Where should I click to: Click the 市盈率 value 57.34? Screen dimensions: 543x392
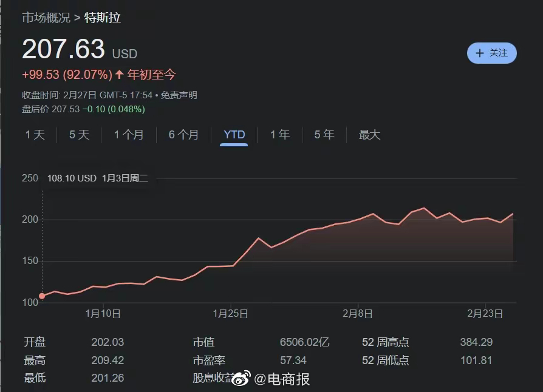tap(293, 360)
